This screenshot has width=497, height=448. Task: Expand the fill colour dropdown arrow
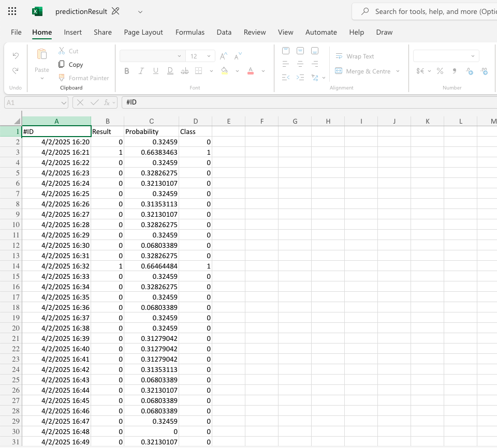pos(237,71)
